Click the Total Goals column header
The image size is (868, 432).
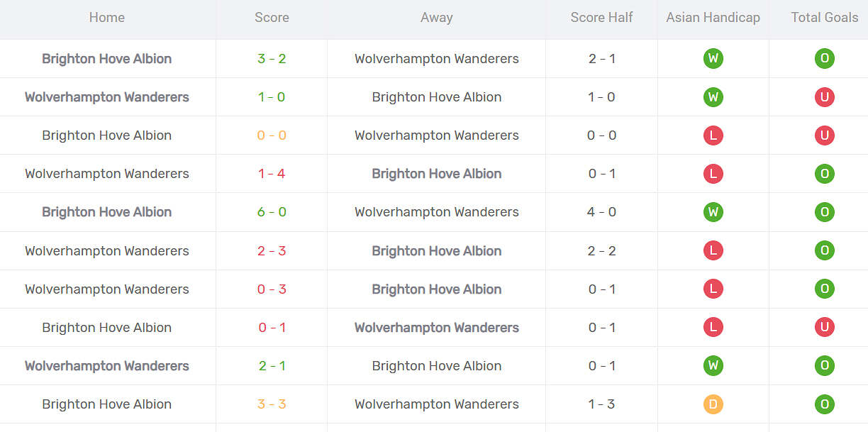coord(824,18)
